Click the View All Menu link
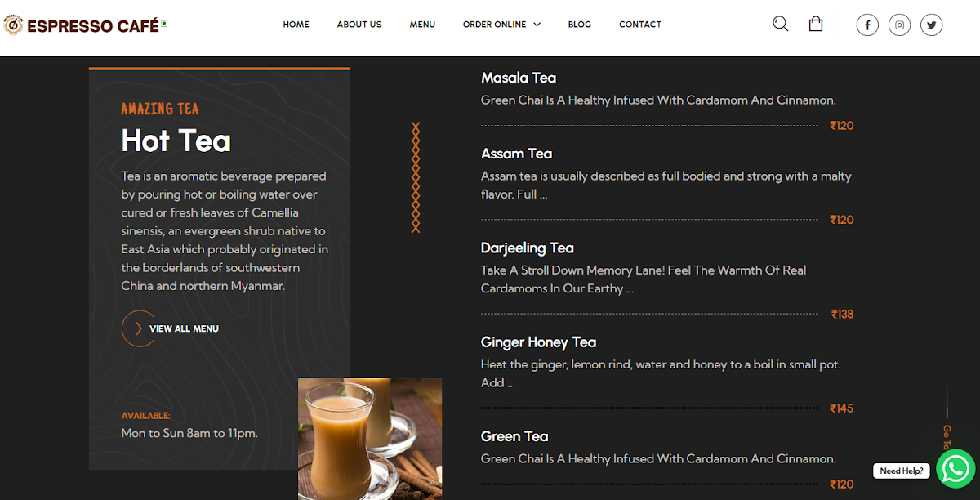This screenshot has height=500, width=980. click(184, 328)
